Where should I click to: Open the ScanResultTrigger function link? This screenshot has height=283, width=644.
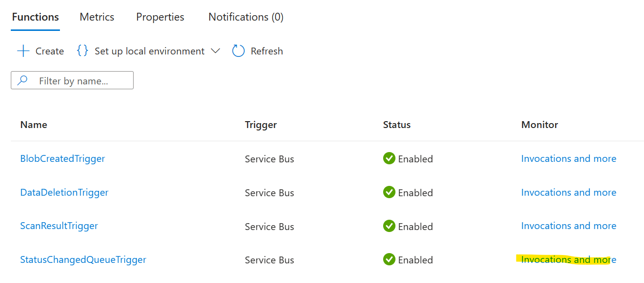tap(59, 226)
